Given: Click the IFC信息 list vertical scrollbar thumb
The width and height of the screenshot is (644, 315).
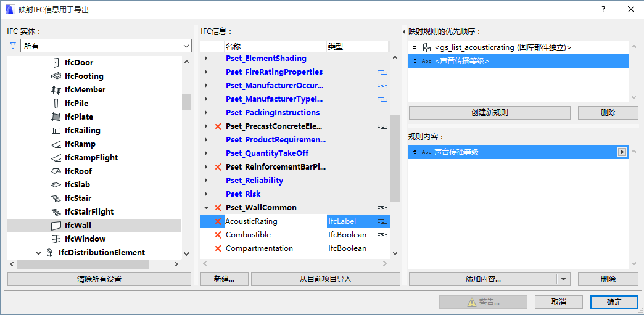Looking at the screenshot, I should click(395, 158).
